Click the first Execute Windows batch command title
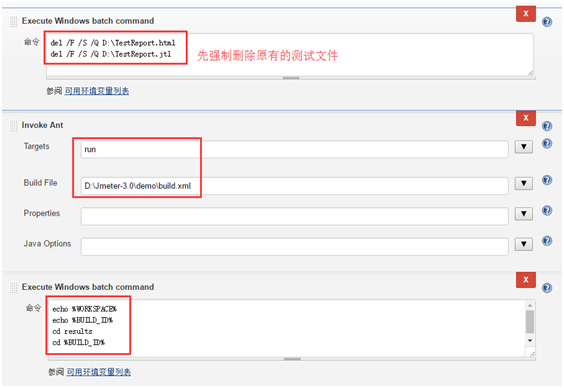The width and height of the screenshot is (564, 388). [x=88, y=21]
